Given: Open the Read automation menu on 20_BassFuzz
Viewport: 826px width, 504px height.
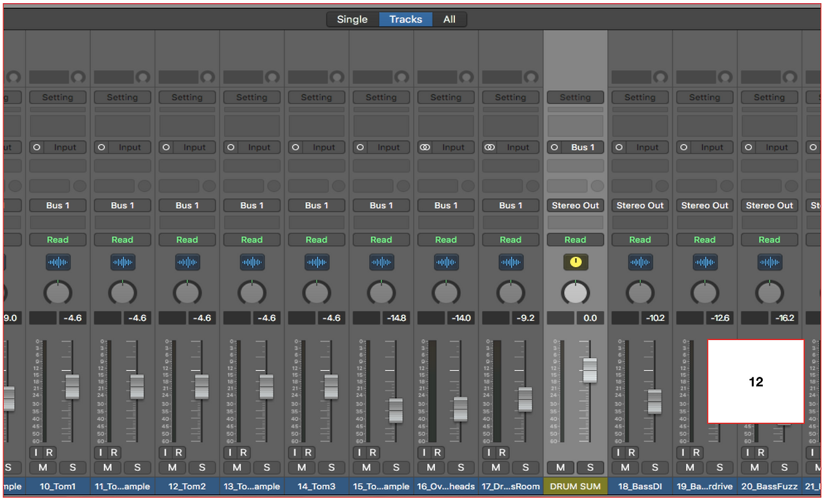Looking at the screenshot, I should 769,239.
